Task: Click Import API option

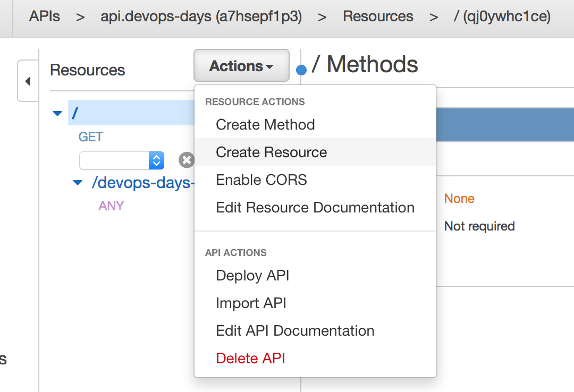Action: [x=251, y=303]
